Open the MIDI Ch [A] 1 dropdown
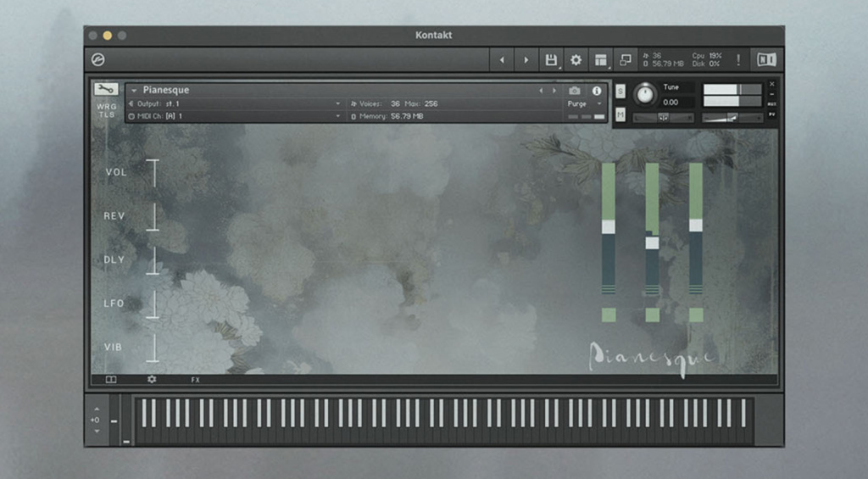 pos(235,116)
